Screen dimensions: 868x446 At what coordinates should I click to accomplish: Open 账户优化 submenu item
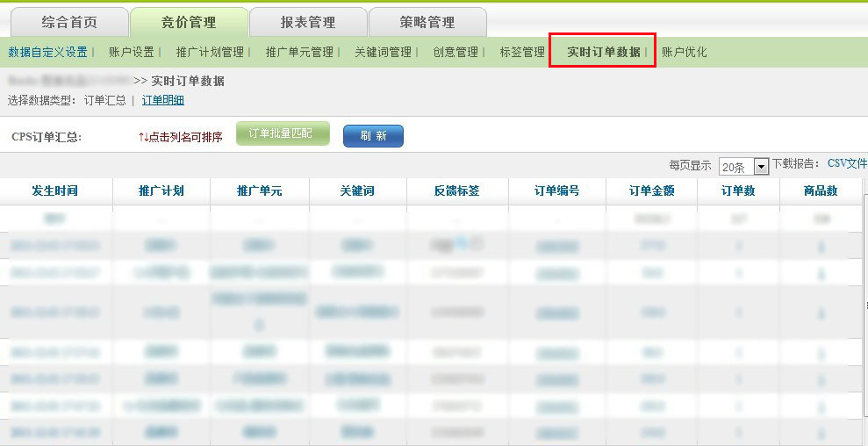tap(684, 52)
